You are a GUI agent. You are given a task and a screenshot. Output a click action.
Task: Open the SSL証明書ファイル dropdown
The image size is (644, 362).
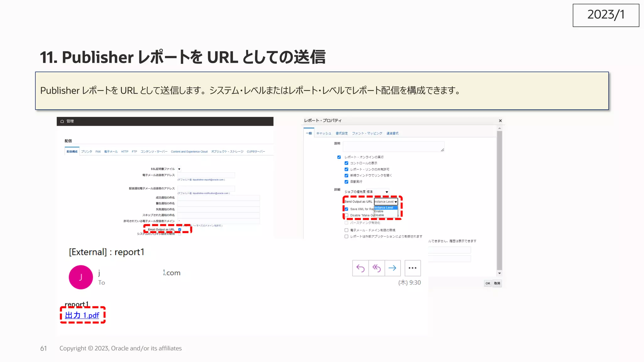point(179,169)
